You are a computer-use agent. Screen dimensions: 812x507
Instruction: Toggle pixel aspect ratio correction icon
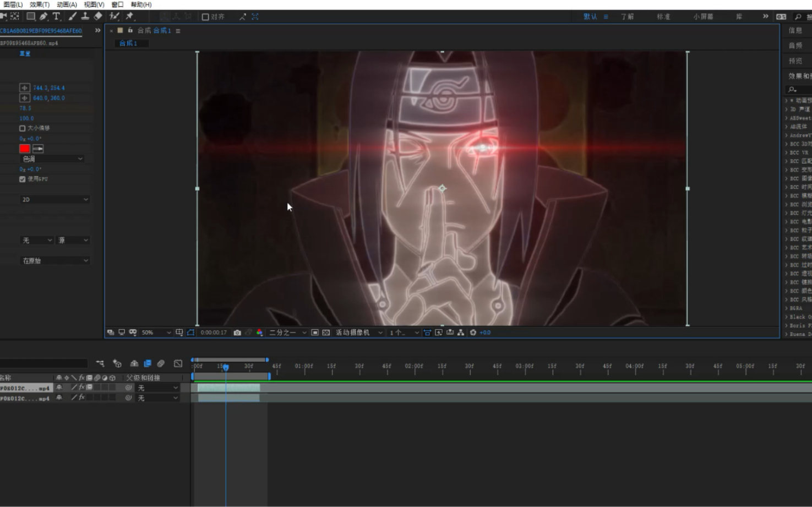coord(427,332)
